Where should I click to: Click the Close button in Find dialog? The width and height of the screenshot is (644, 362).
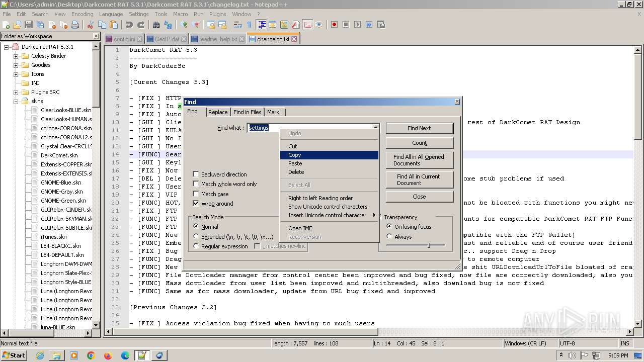click(x=419, y=197)
